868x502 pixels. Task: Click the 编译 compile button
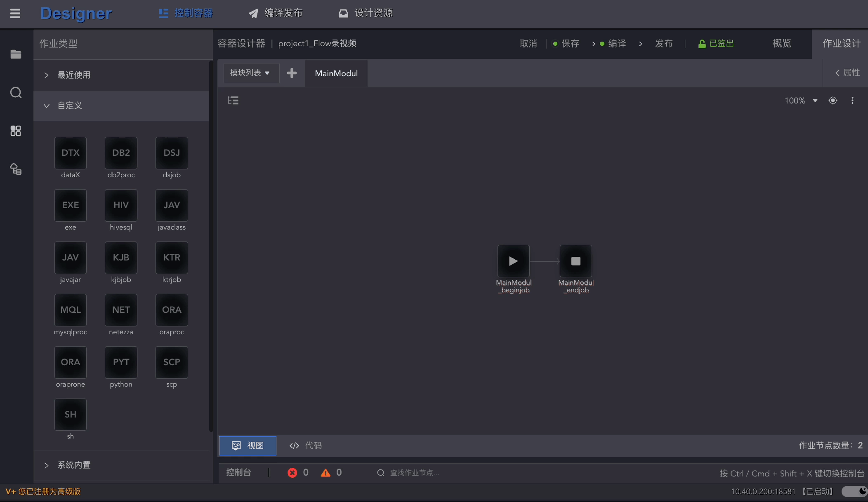(x=613, y=43)
